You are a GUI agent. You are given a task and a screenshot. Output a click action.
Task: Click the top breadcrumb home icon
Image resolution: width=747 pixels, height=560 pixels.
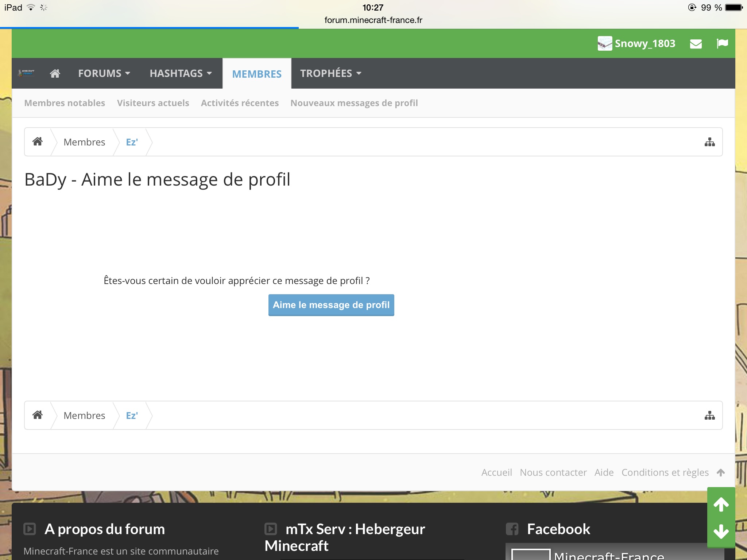click(x=38, y=141)
